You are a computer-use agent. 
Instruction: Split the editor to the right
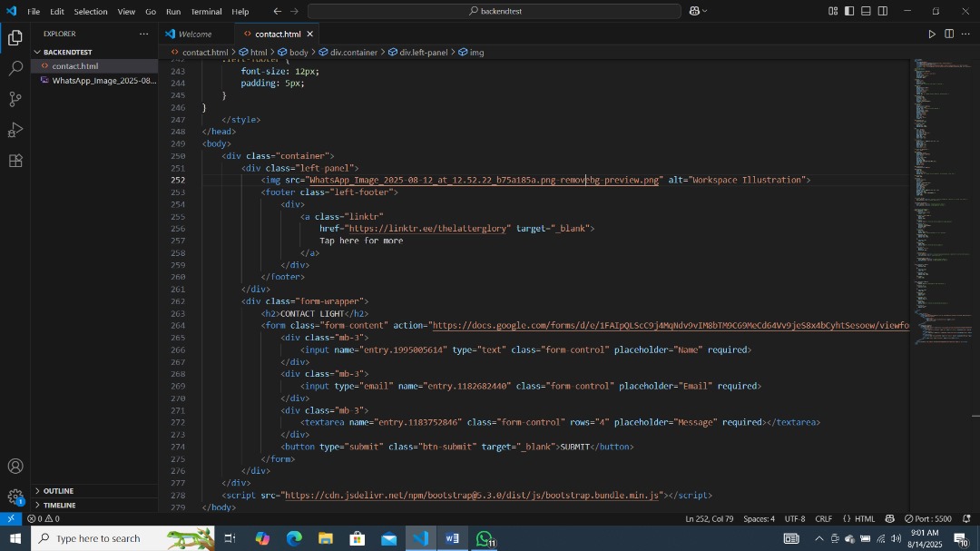[949, 34]
